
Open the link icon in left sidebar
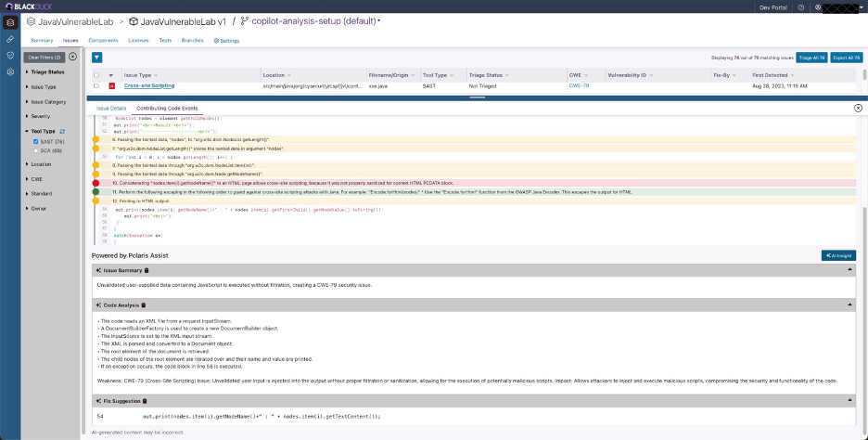click(10, 39)
